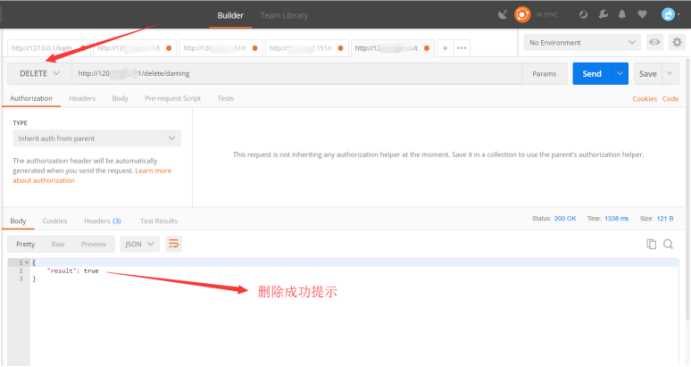The height and width of the screenshot is (367, 691).
Task: Switch response view to Pretty
Action: [x=25, y=244]
